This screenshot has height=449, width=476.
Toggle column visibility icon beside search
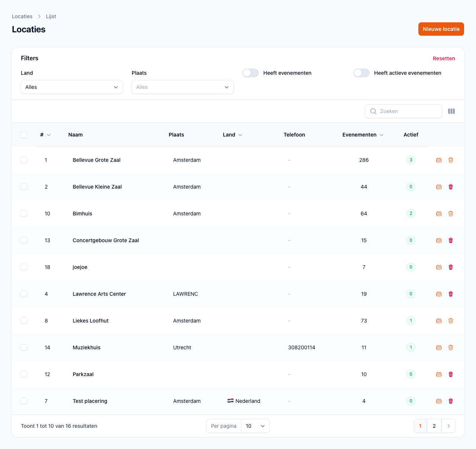pos(451,111)
